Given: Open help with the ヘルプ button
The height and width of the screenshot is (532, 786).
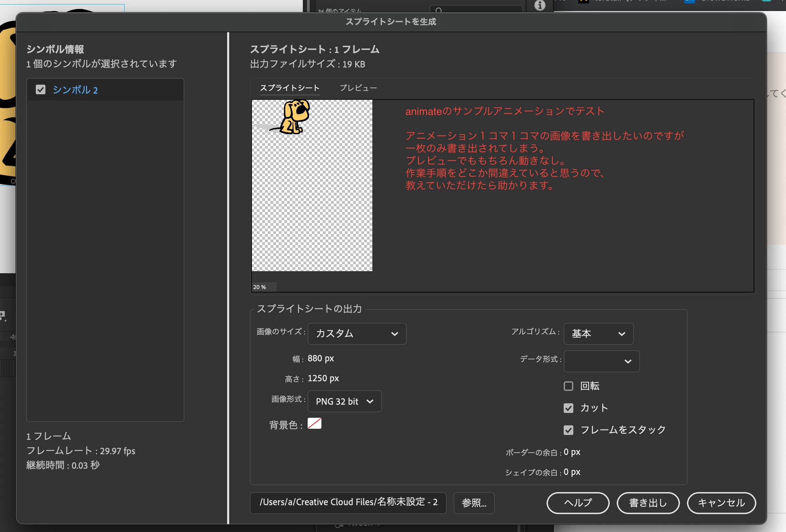Looking at the screenshot, I should point(578,503).
